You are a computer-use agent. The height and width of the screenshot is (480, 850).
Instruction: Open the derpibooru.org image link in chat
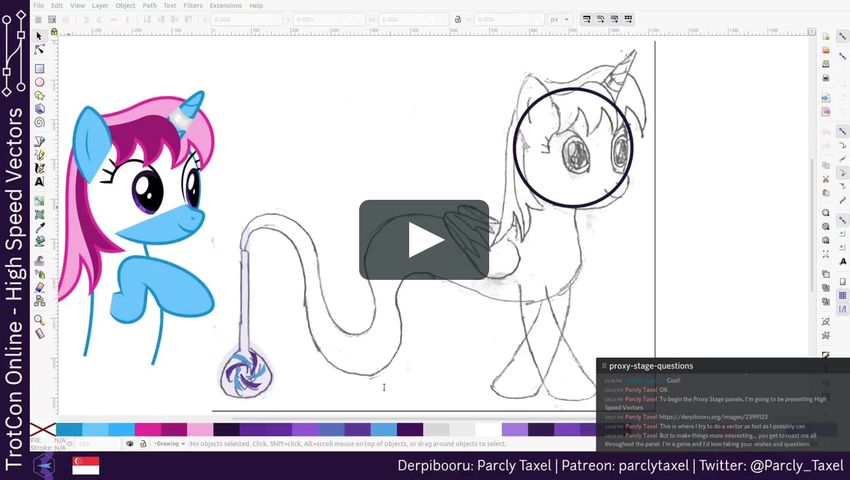(713, 416)
